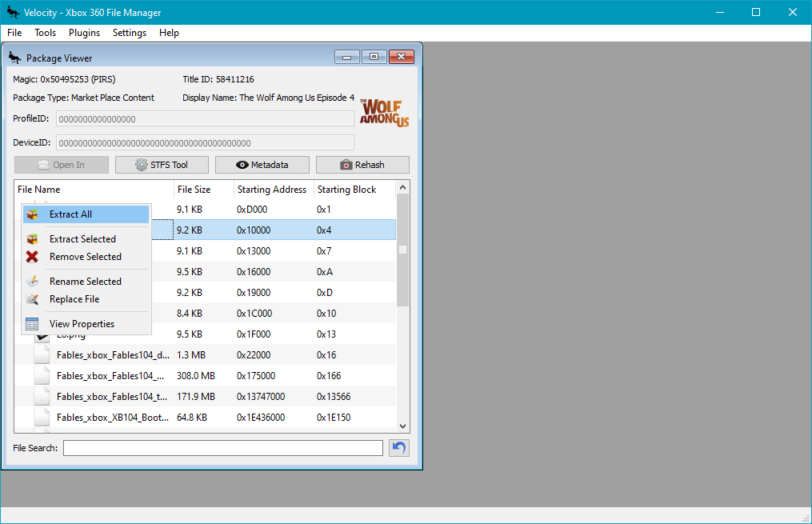Click the Rename Selected pencil icon

click(x=32, y=282)
